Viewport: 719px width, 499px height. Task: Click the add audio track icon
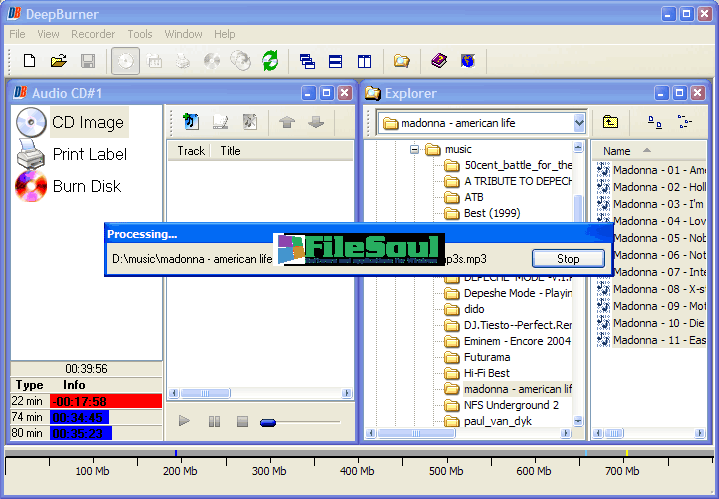191,122
